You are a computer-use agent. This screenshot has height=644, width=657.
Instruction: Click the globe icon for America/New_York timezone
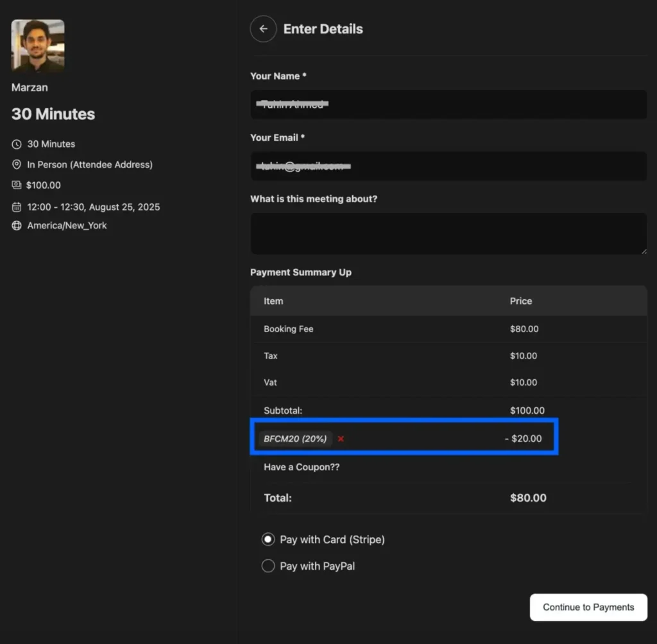click(17, 226)
